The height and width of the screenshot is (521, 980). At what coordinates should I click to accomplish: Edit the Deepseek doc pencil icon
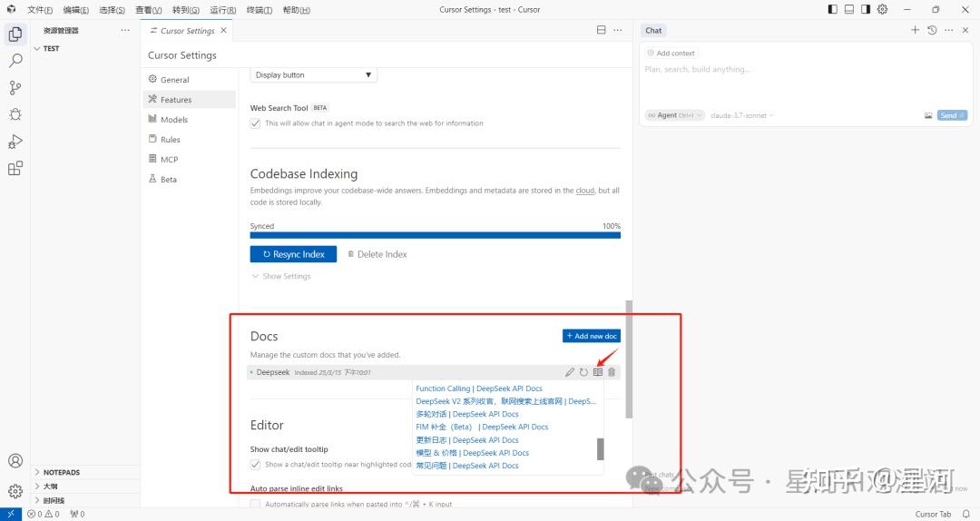(x=569, y=372)
